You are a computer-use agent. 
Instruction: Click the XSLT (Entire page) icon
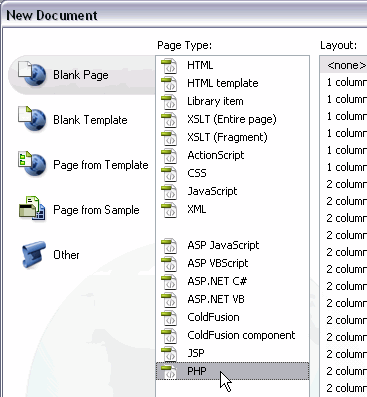click(169, 120)
